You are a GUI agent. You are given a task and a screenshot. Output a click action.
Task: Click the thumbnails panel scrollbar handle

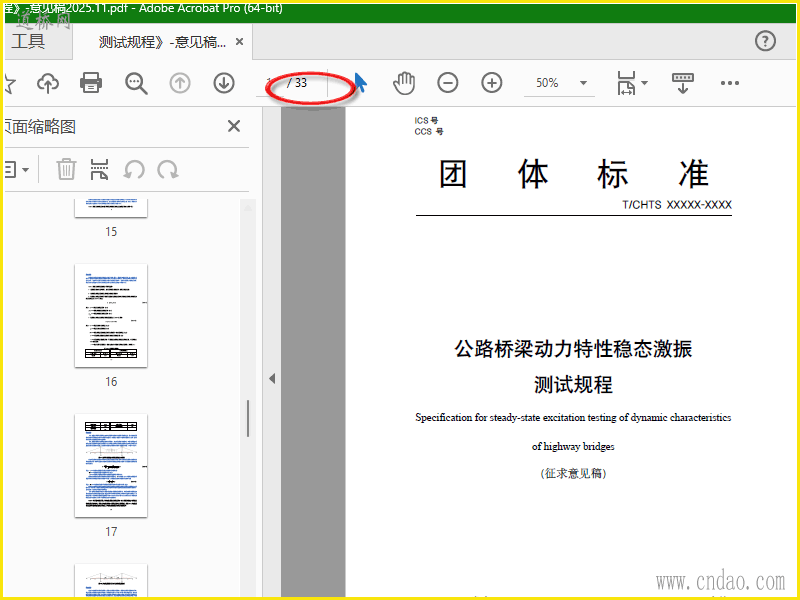click(248, 418)
